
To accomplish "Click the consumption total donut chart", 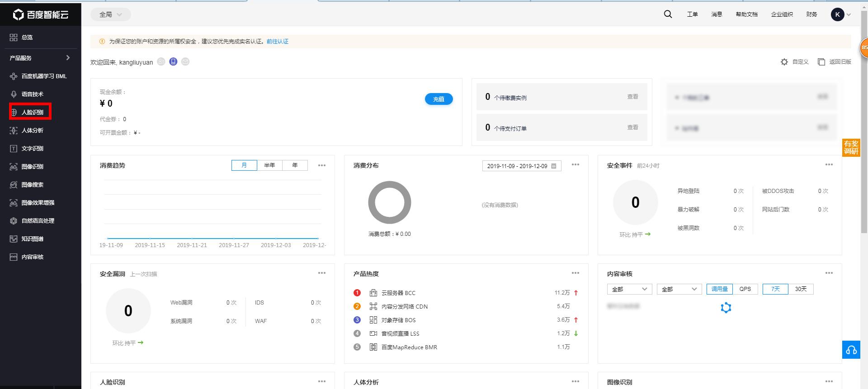I will [390, 202].
